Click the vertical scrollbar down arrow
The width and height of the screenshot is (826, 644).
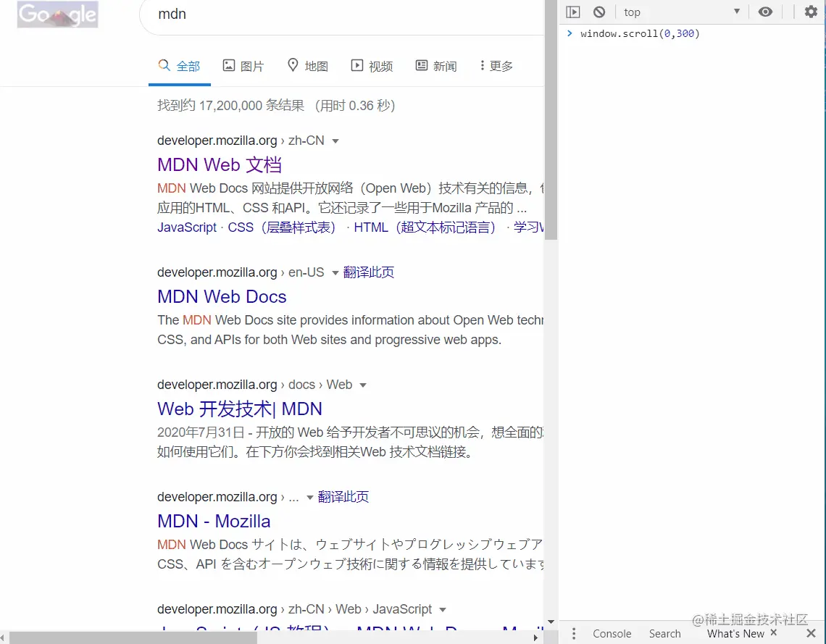[x=551, y=622]
